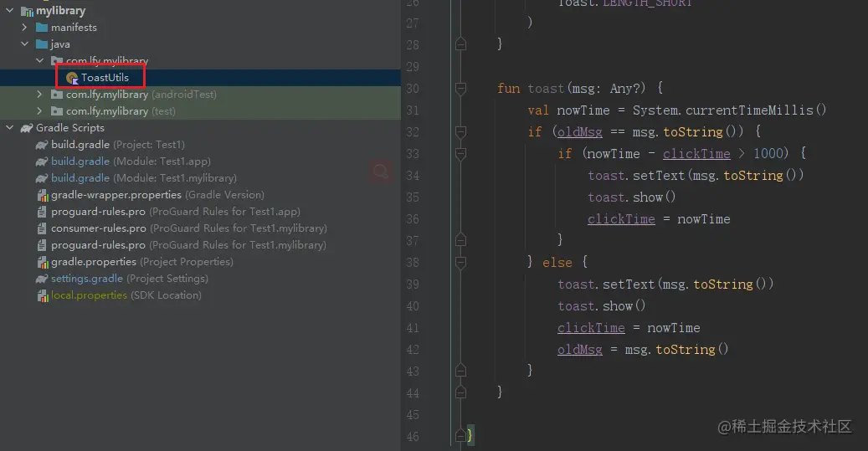Open local.properties (SDK Location)
This screenshot has height=451, width=868.
126,295
